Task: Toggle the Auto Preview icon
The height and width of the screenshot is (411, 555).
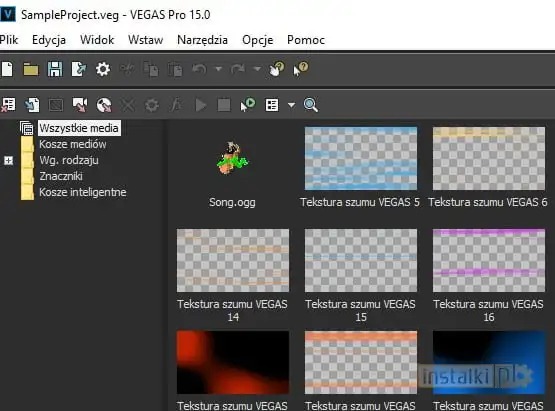Action: click(x=248, y=105)
